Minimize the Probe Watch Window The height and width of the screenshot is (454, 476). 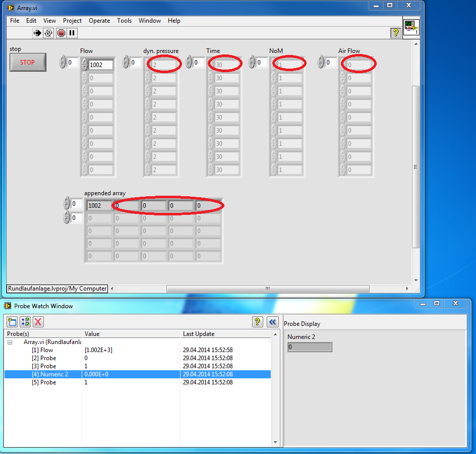click(423, 303)
